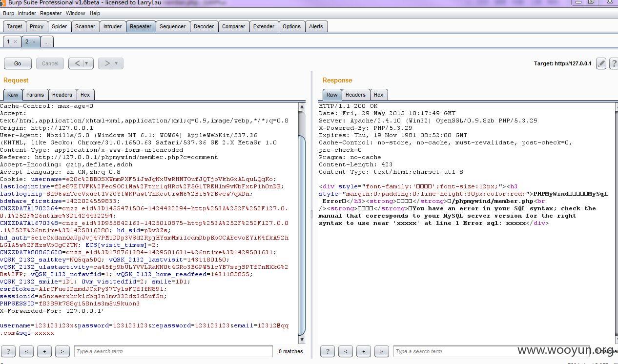This screenshot has width=618, height=364.
Task: Open the Request Hex tab
Action: click(x=85, y=95)
